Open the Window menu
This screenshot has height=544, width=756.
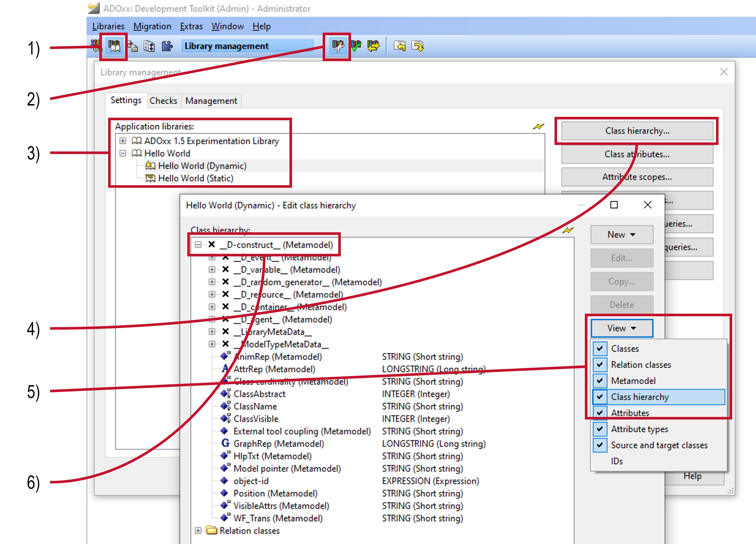(227, 26)
